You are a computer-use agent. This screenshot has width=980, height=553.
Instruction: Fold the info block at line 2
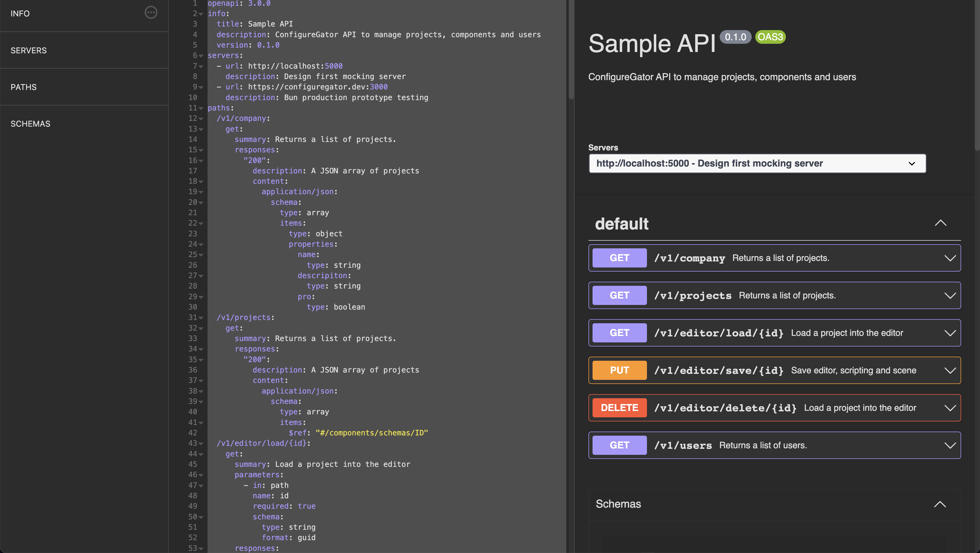click(x=201, y=14)
